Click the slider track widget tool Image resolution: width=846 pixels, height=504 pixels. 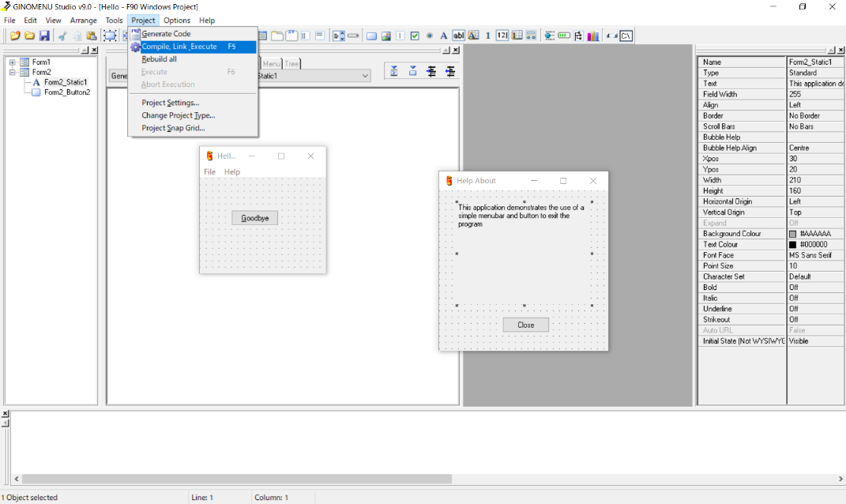(x=549, y=36)
